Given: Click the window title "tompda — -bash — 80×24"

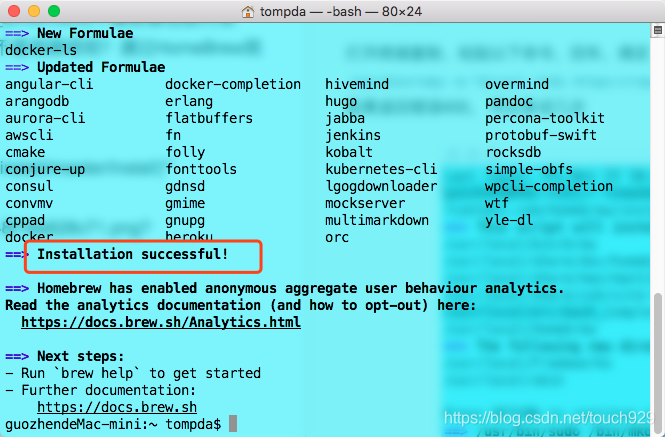Looking at the screenshot, I should pyautogui.click(x=341, y=11).
